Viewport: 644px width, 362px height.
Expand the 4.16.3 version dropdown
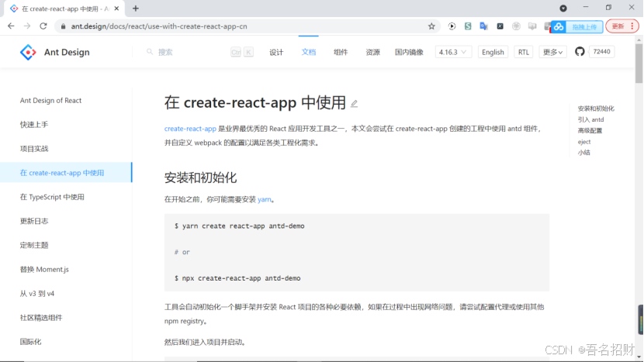point(453,52)
